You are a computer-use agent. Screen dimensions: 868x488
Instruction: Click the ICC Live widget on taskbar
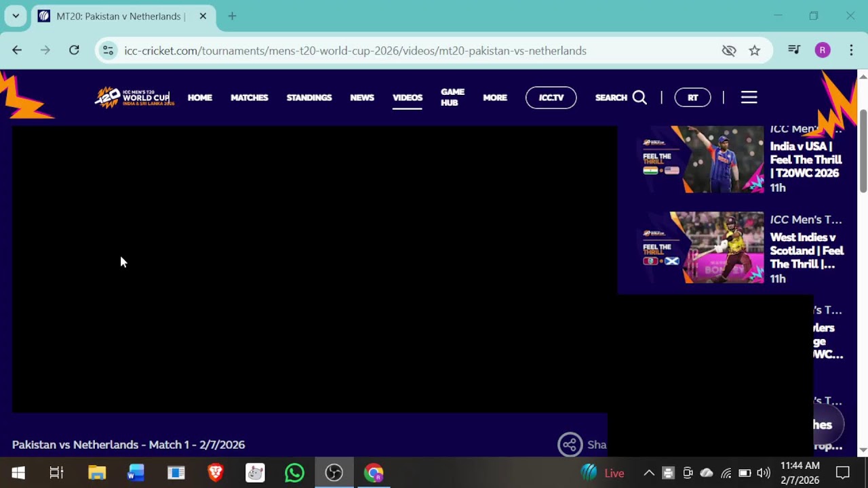click(603, 473)
